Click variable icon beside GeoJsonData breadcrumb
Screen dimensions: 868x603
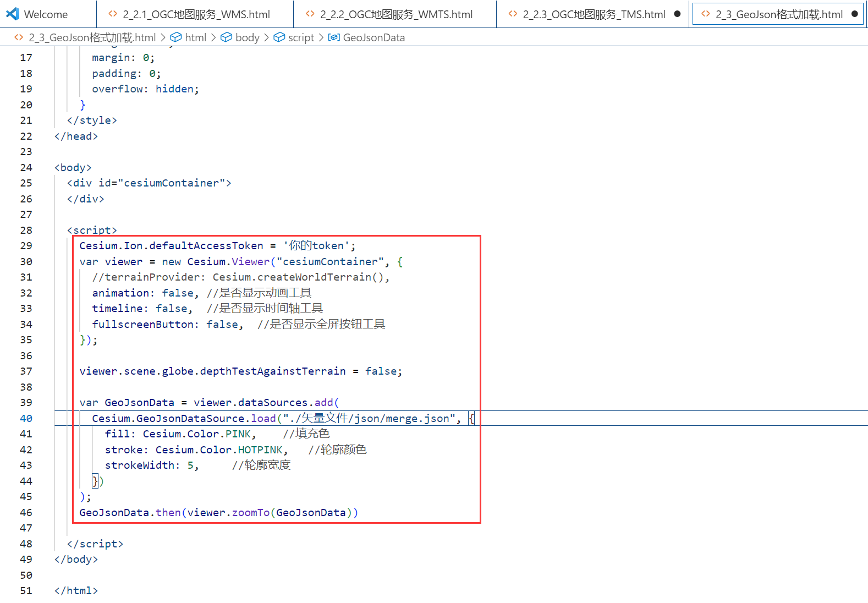tap(334, 37)
